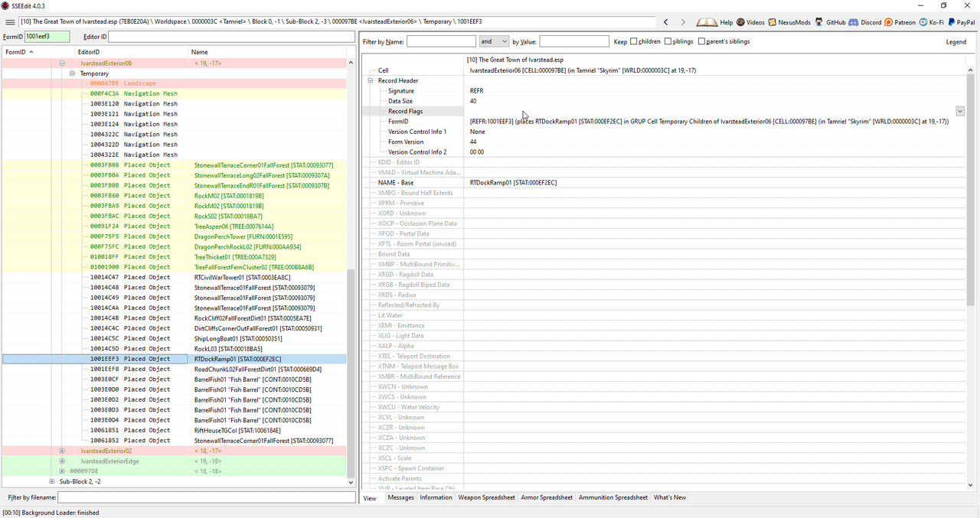Select the ShipLongBoat01 placed object row
The image size is (980, 518).
coord(175,338)
